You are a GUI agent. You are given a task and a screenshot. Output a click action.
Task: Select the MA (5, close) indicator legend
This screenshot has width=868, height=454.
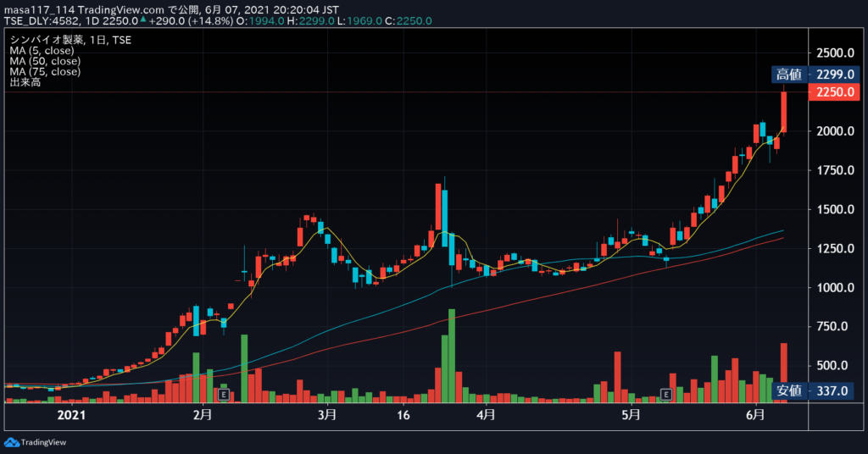(42, 50)
